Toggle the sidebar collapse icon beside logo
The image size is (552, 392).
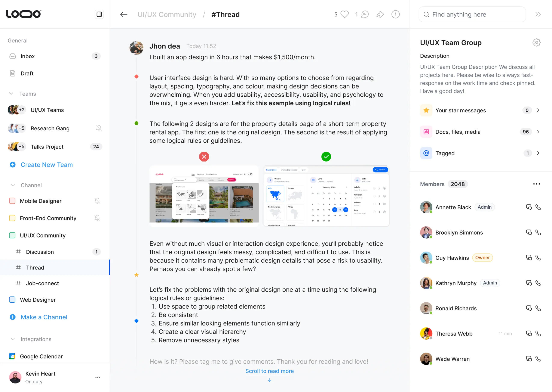99,14
